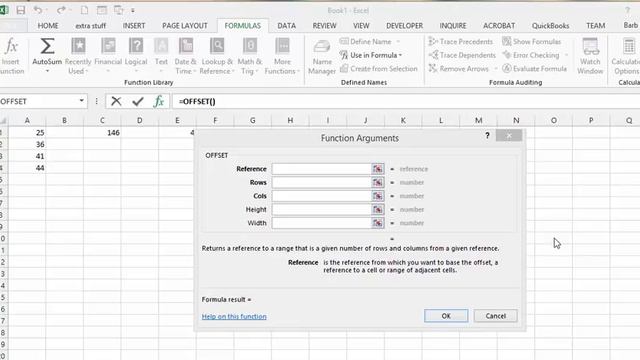Click the Rows range selector icon
This screenshot has width=640, height=360.
378,182
